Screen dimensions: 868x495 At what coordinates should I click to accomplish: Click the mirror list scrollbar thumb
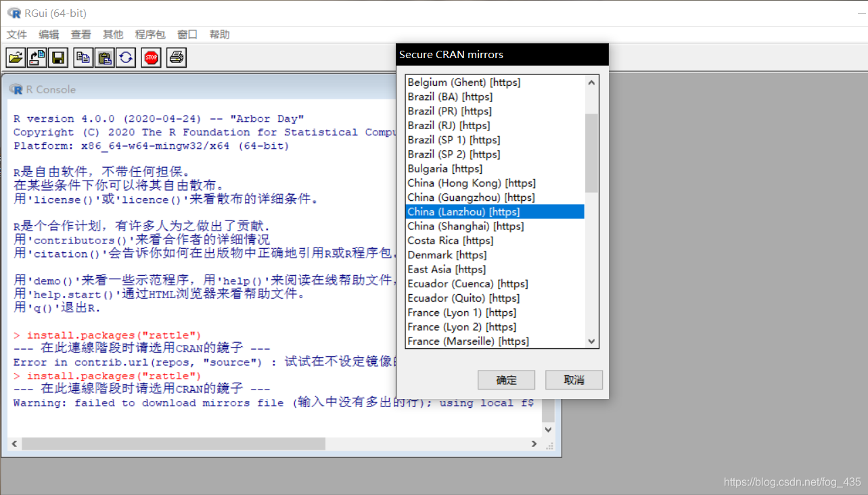pyautogui.click(x=592, y=153)
